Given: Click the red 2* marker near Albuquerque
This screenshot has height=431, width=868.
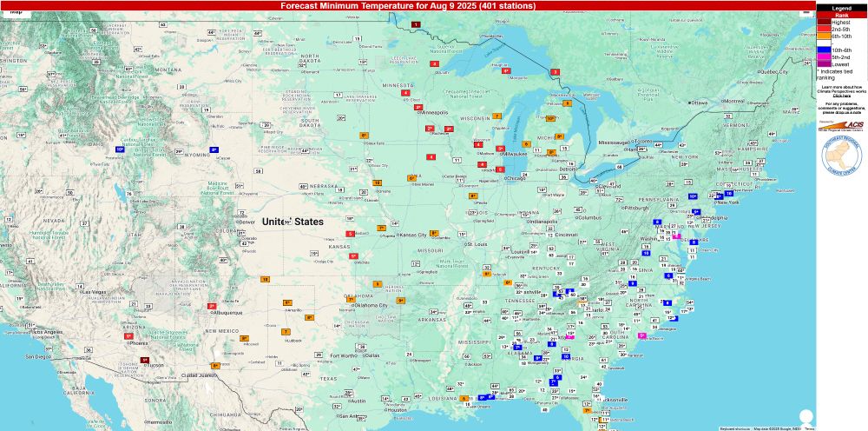Looking at the screenshot, I should coord(212,306).
